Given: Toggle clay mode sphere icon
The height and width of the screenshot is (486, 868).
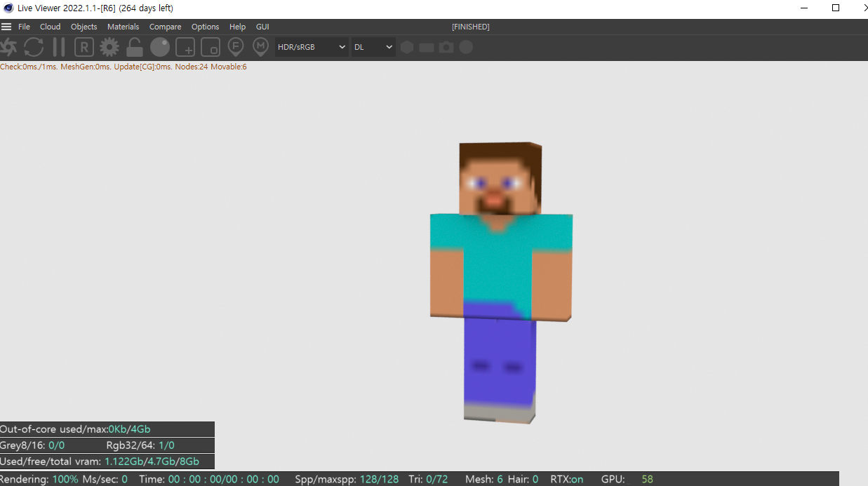Looking at the screenshot, I should 160,47.
